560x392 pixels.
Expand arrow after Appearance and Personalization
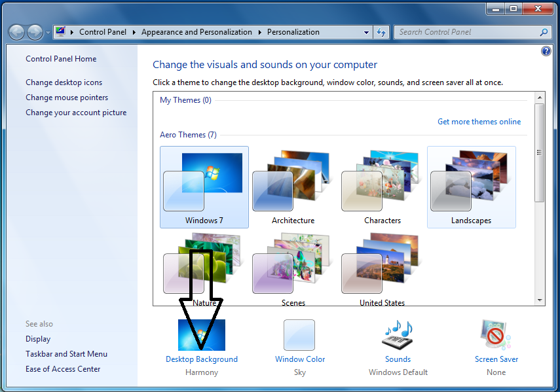click(259, 32)
